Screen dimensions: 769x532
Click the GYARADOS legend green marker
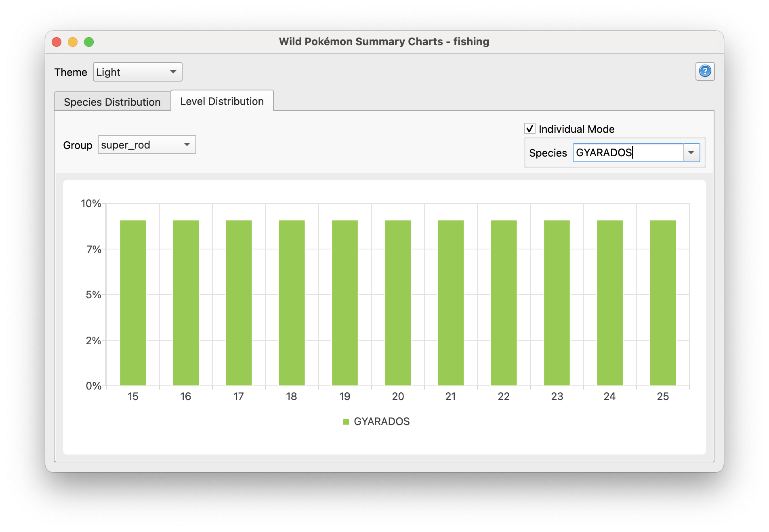346,422
